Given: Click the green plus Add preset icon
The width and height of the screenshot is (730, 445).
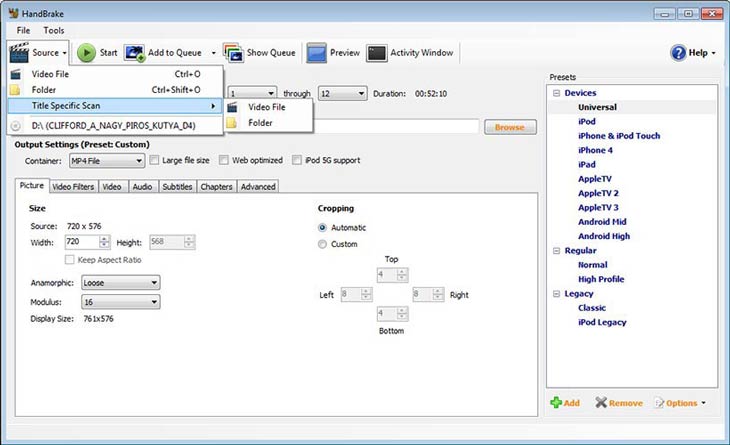Looking at the screenshot, I should click(556, 403).
